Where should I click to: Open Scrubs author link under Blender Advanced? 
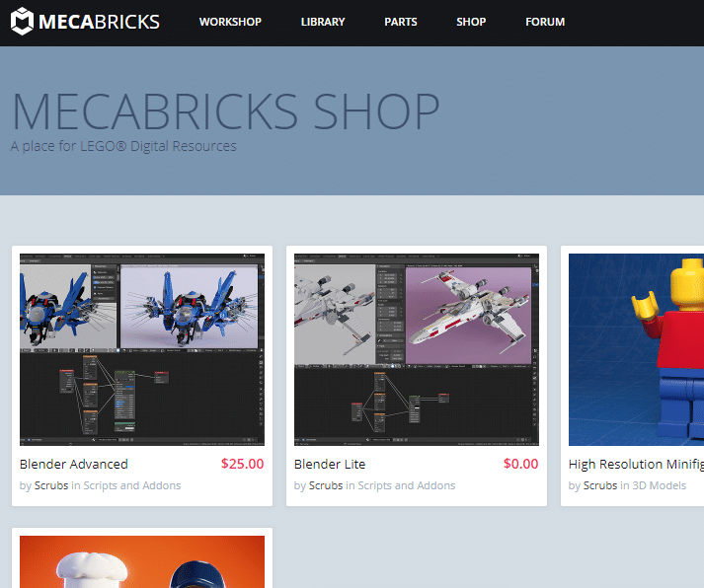pyautogui.click(x=51, y=485)
